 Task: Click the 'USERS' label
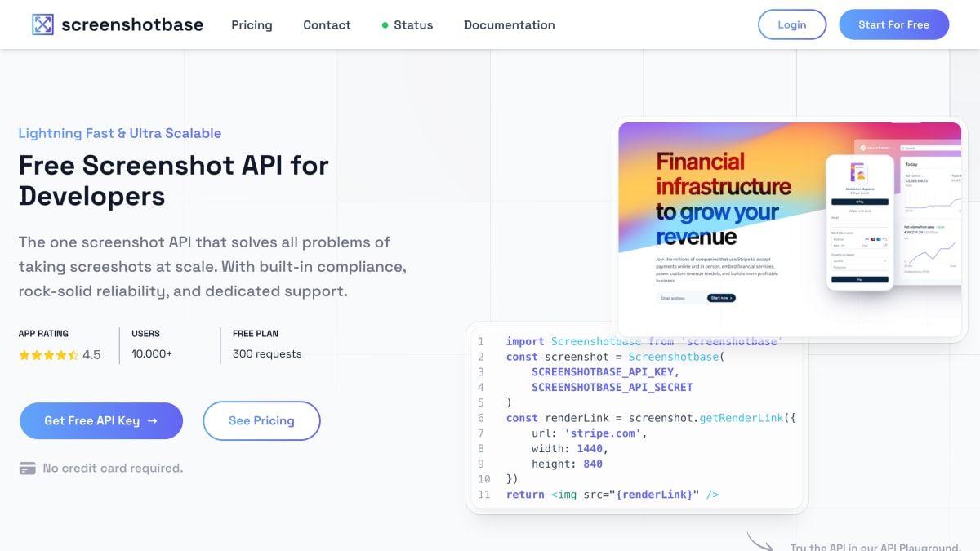click(145, 334)
